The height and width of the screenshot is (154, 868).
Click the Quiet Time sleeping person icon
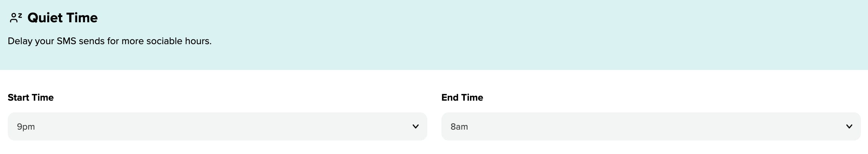pyautogui.click(x=16, y=18)
